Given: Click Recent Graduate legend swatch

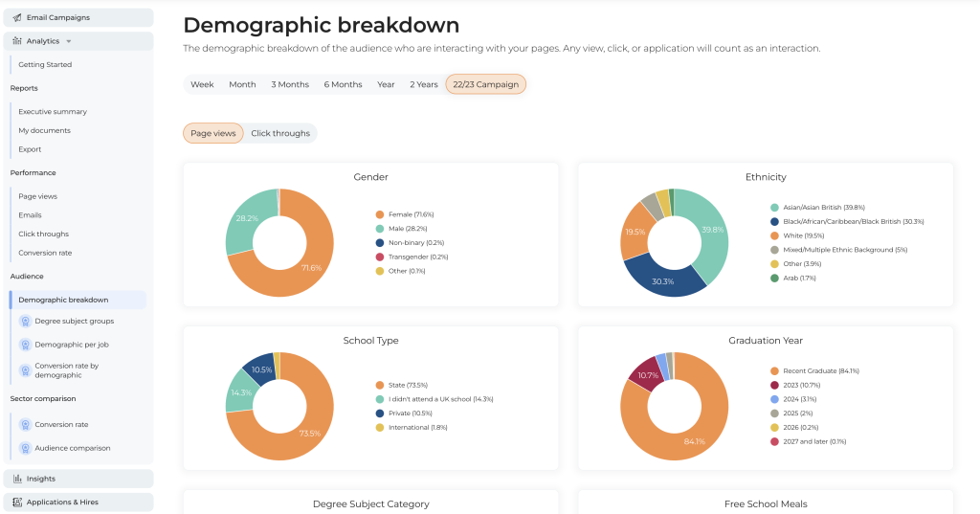Looking at the screenshot, I should 774,370.
